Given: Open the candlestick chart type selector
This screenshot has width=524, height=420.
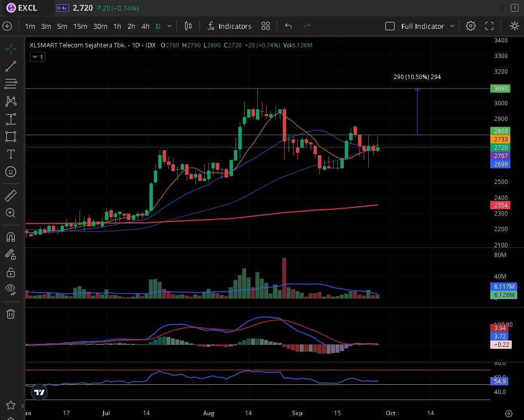Looking at the screenshot, I should (x=188, y=26).
